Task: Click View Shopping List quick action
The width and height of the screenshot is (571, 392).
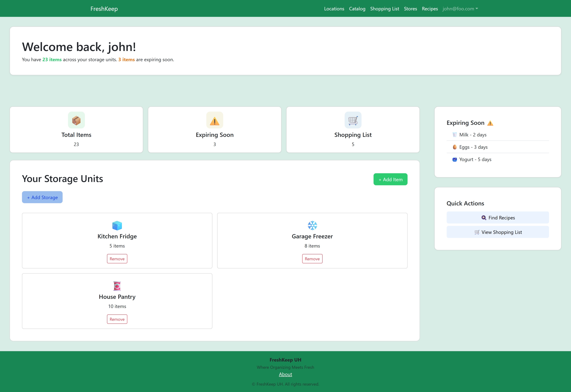Action: click(498, 232)
